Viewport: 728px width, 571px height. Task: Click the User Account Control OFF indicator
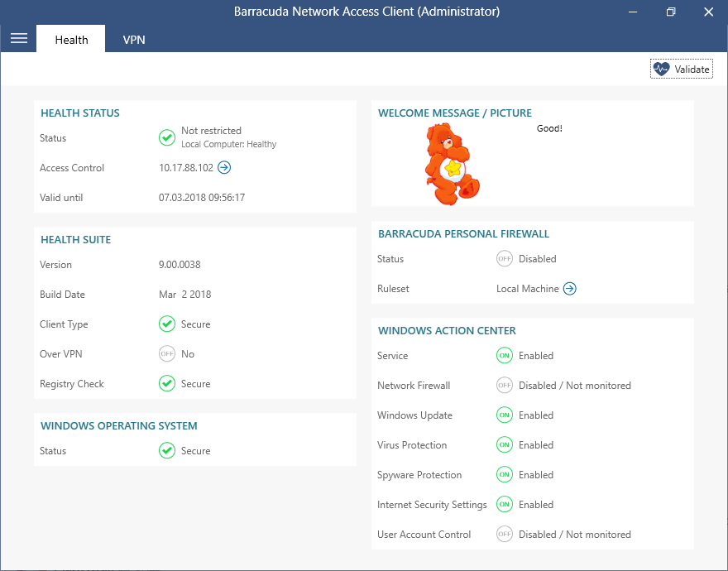coord(504,534)
